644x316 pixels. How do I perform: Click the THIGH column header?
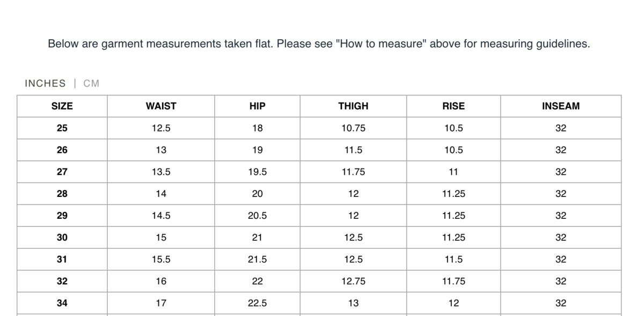pyautogui.click(x=353, y=106)
